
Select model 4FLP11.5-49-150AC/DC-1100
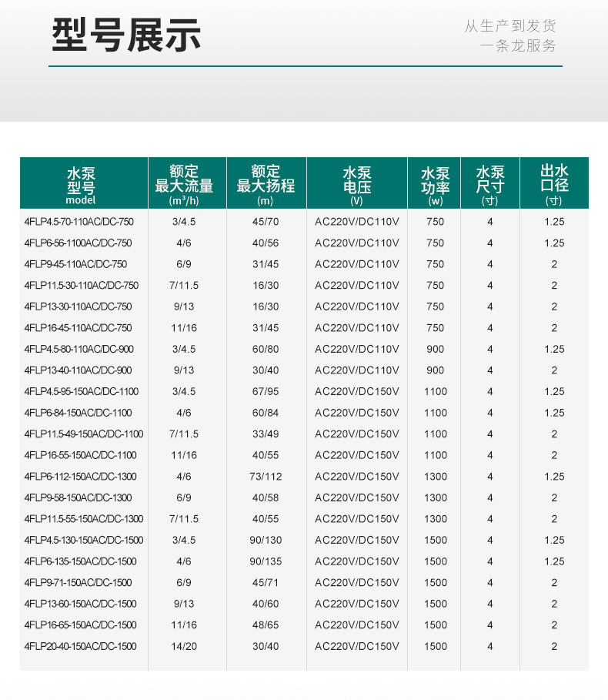(x=84, y=434)
